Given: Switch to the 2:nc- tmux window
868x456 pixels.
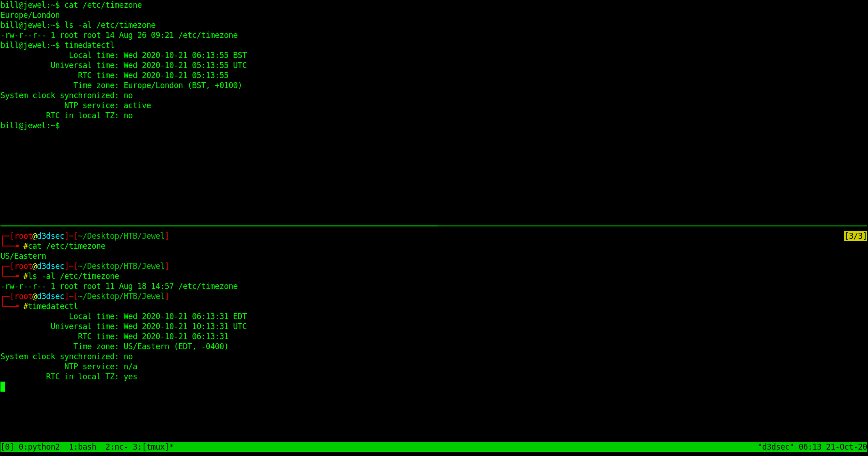Looking at the screenshot, I should (x=117, y=447).
